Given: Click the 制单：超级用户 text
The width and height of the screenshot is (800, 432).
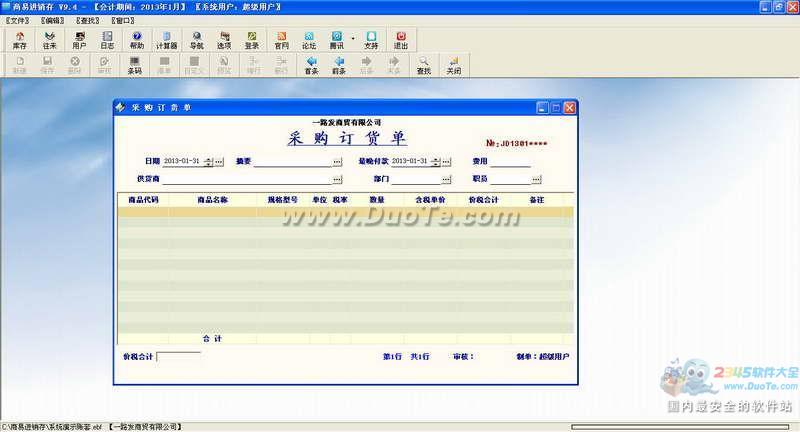Looking at the screenshot, I should coord(542,357).
